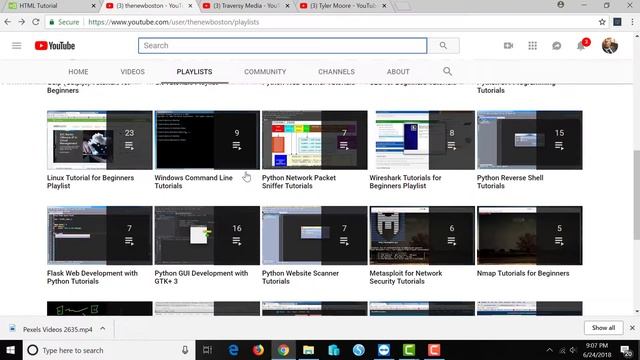Viewport: 640px width, 360px height.
Task: Launch Microsoft Edge from taskbar
Action: (233, 350)
